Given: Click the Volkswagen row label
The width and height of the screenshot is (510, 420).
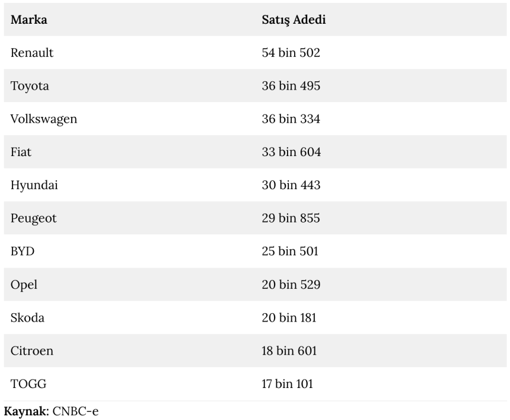Looking at the screenshot, I should click(44, 119).
